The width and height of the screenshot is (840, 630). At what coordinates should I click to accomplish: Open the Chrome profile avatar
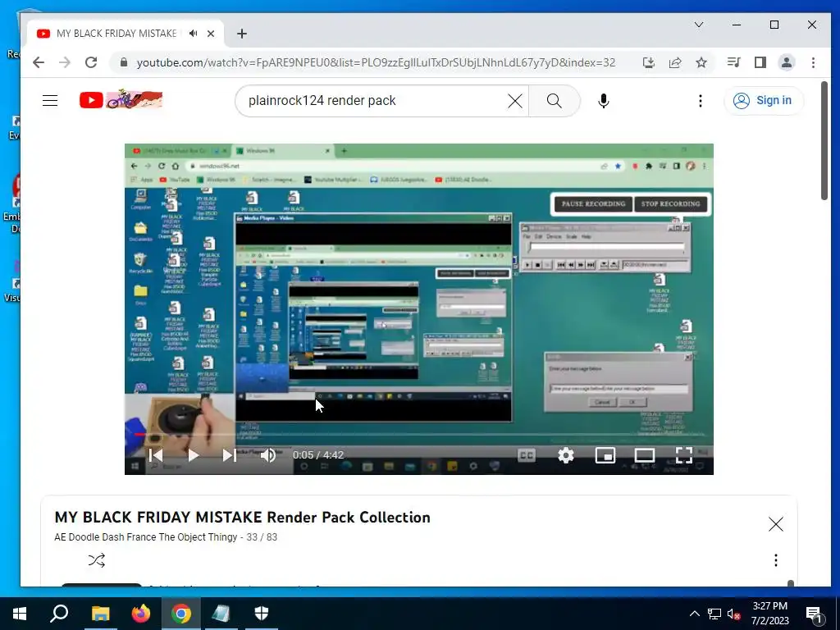click(x=787, y=62)
